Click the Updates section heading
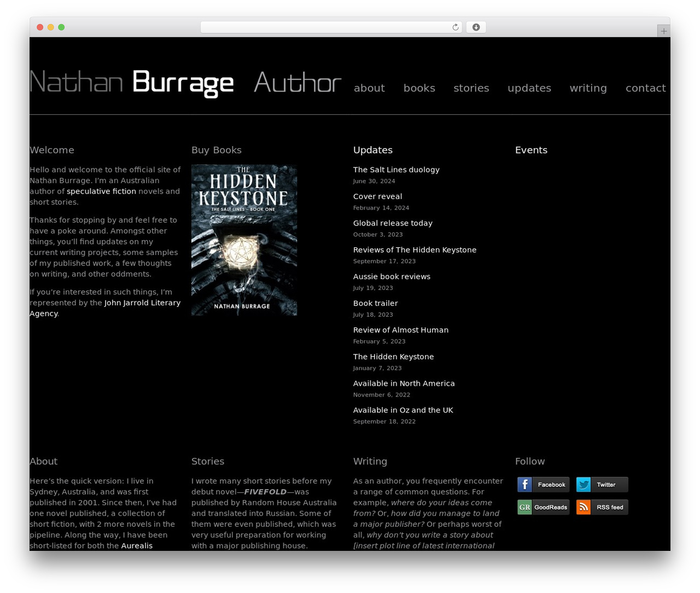The width and height of the screenshot is (700, 593). pyautogui.click(x=373, y=150)
